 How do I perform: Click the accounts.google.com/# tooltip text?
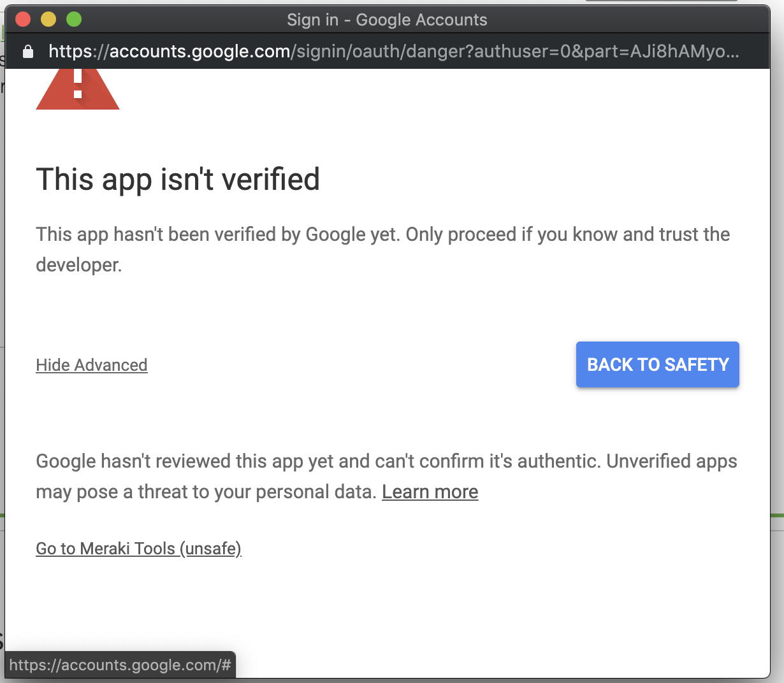point(120,665)
